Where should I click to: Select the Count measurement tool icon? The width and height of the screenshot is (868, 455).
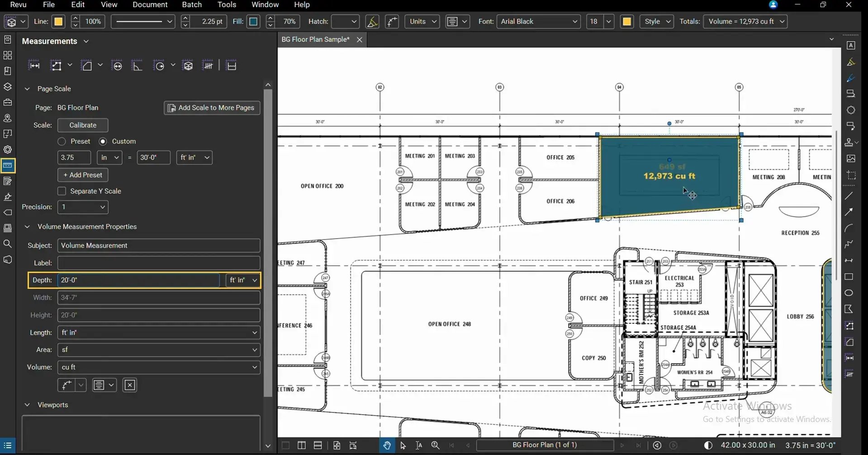(208, 66)
